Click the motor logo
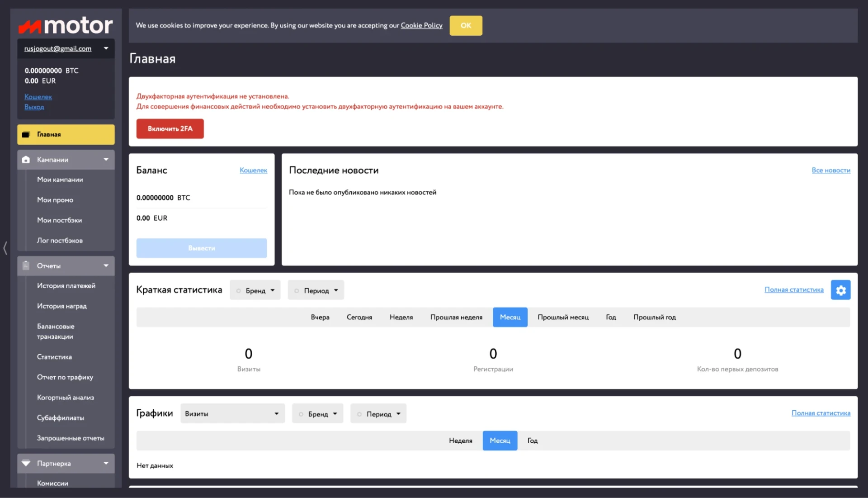This screenshot has width=868, height=498. 66,25
